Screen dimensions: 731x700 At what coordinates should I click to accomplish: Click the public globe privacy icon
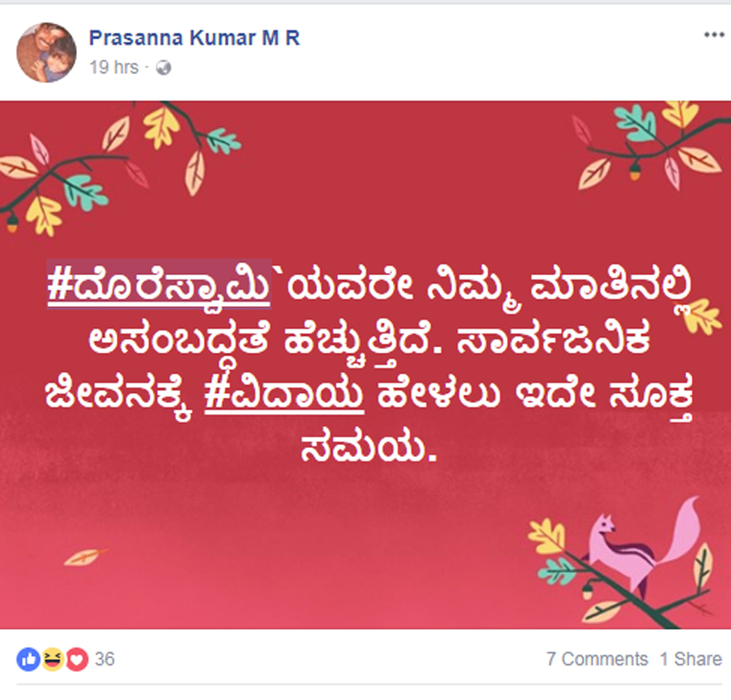[x=164, y=68]
